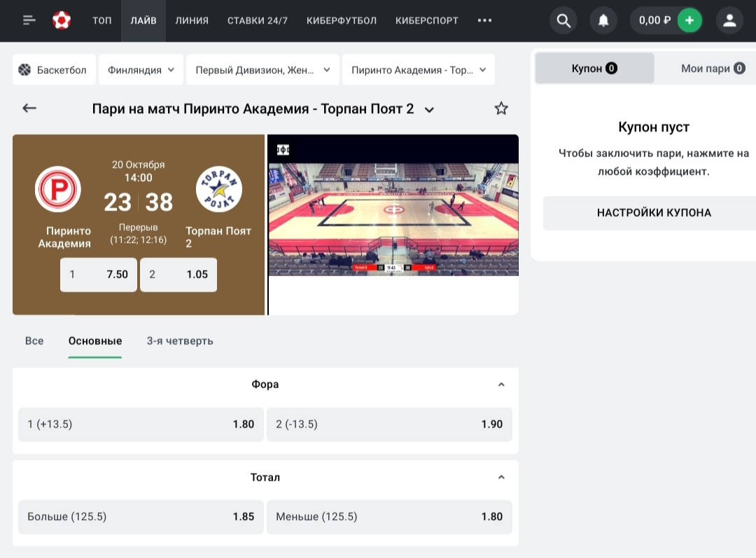The height and width of the screenshot is (558, 756).
Task: Open the Первый Дивизион league dropdown
Action: [262, 70]
